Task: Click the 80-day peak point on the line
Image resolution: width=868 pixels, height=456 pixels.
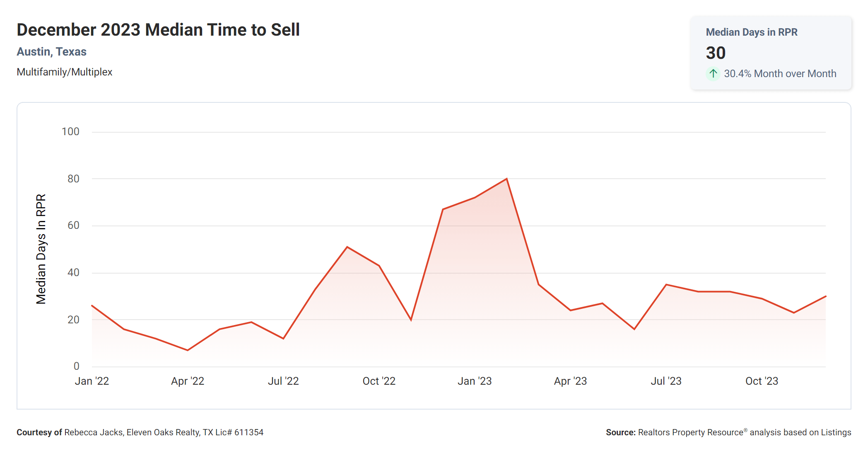Action: (x=506, y=179)
